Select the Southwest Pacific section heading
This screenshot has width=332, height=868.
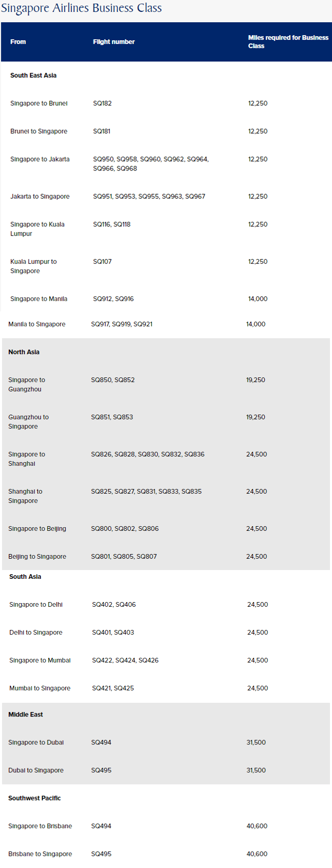click(x=35, y=798)
